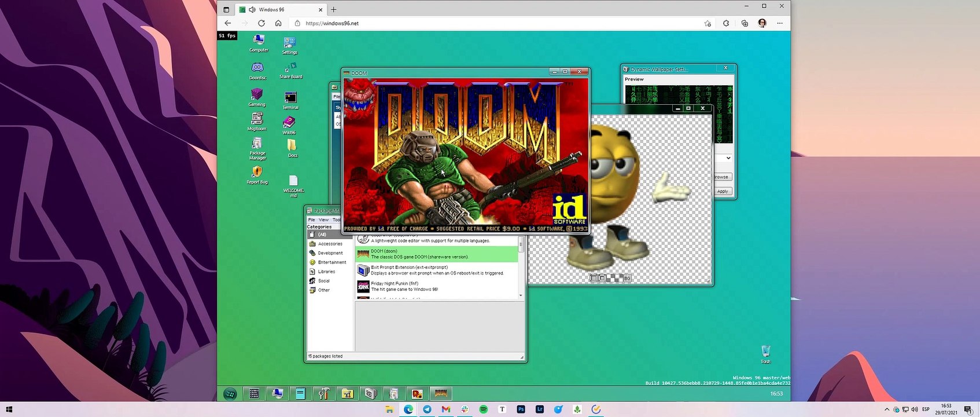The height and width of the screenshot is (417, 980).
Task: Show hidden system tray icons
Action: coord(886,409)
